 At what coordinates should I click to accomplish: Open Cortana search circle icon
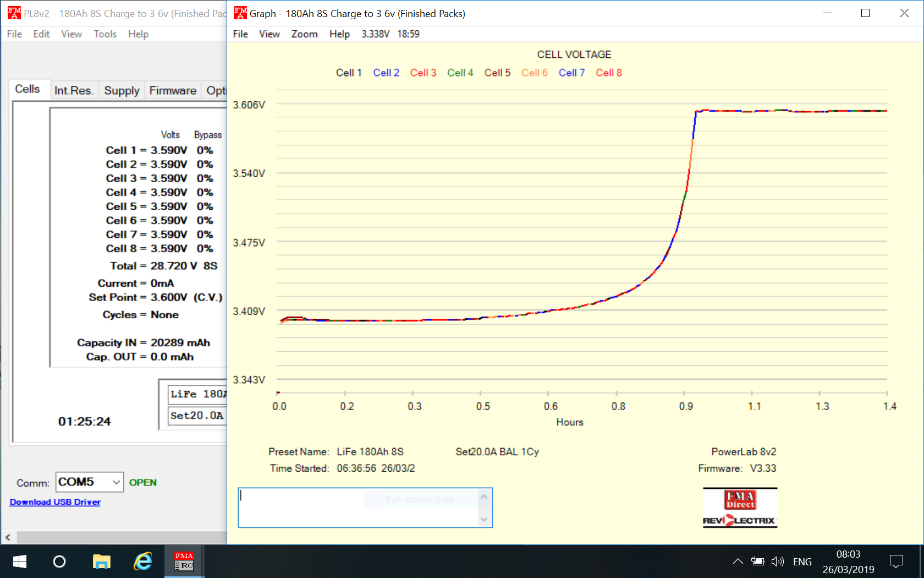click(59, 561)
